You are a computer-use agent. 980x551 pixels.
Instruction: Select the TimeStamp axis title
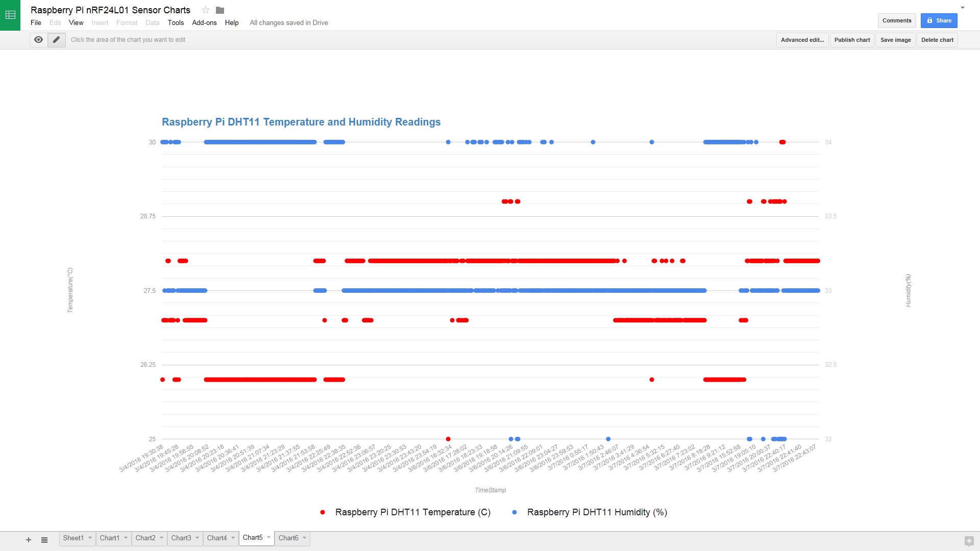491,490
